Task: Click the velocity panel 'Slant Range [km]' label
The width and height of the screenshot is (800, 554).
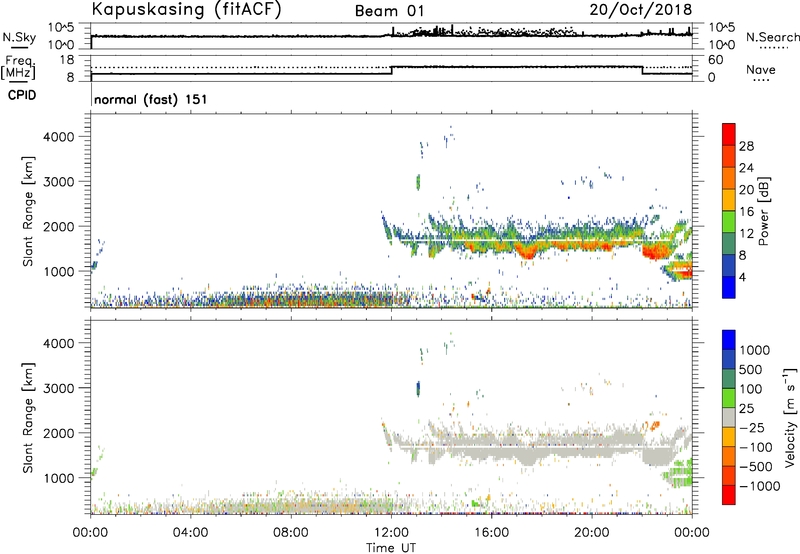Action: coord(28,418)
